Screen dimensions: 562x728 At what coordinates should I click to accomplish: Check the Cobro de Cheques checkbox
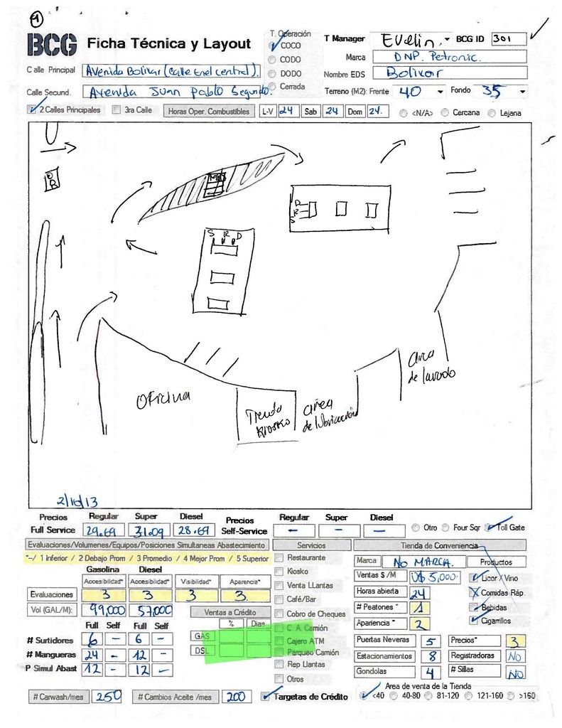[279, 614]
